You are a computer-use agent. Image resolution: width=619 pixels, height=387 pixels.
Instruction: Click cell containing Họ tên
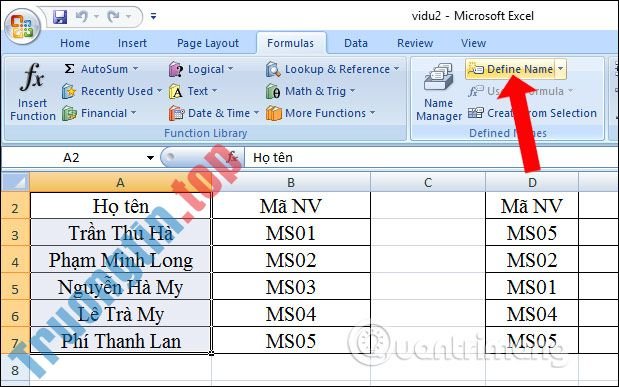121,206
